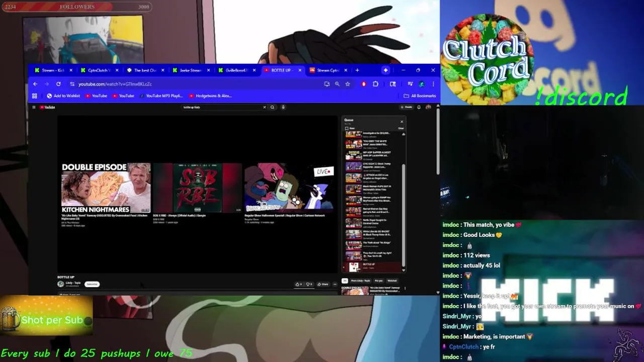
Task: Open the All Bookmarks folder
Action: pos(420,96)
